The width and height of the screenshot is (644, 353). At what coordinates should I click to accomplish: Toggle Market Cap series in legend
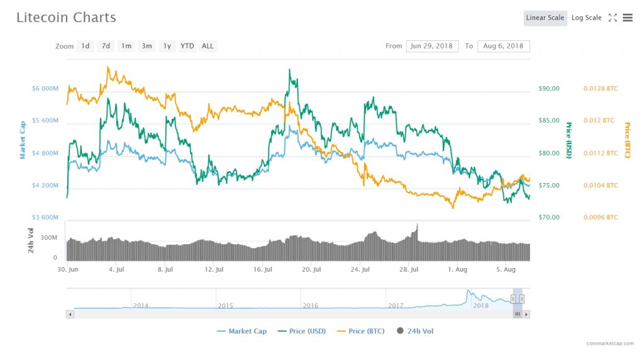(242, 331)
